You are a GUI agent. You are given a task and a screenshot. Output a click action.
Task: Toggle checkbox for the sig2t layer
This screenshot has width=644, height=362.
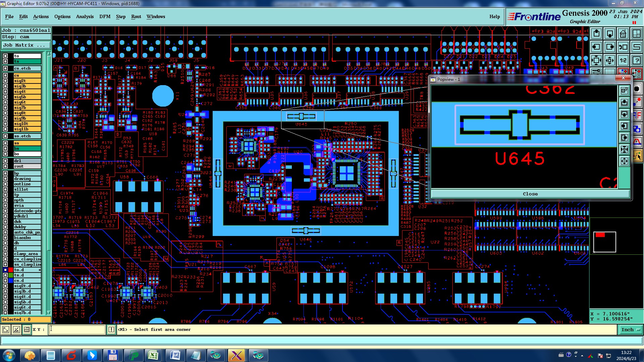click(5, 81)
